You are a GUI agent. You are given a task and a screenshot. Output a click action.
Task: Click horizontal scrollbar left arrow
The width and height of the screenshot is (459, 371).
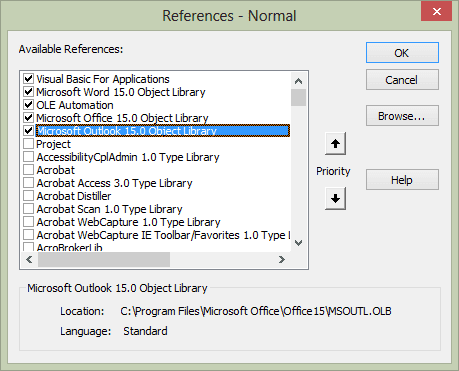pyautogui.click(x=29, y=259)
